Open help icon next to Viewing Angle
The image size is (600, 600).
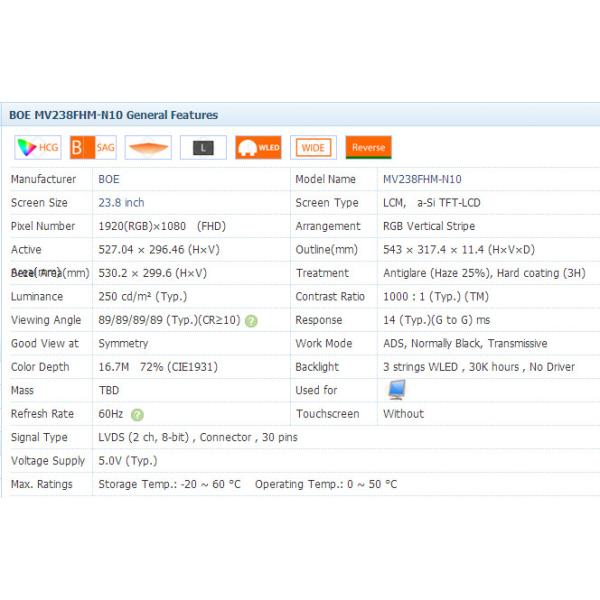pos(251,321)
